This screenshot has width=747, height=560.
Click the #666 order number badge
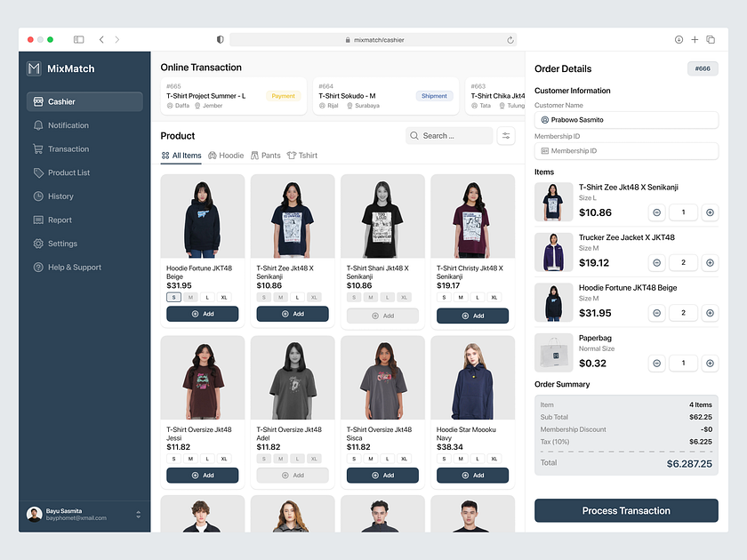[703, 68]
